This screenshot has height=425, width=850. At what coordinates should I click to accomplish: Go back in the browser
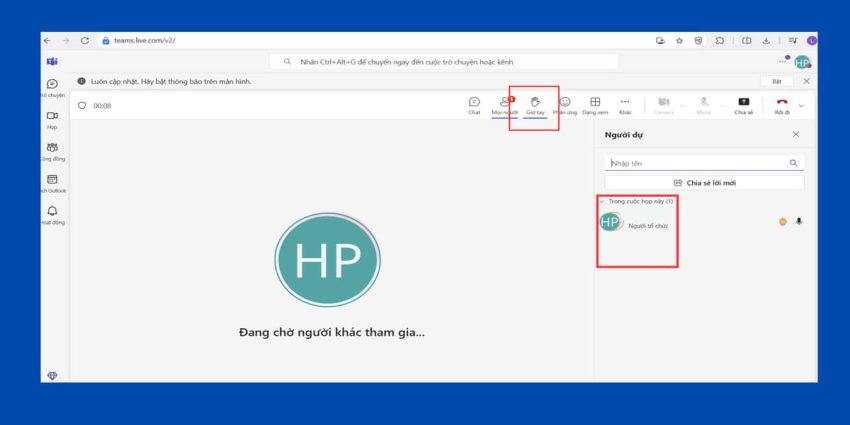pyautogui.click(x=47, y=41)
